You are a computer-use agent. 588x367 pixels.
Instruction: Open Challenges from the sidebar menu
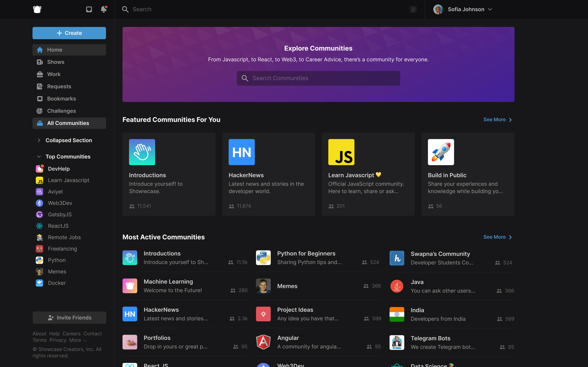pos(62,111)
